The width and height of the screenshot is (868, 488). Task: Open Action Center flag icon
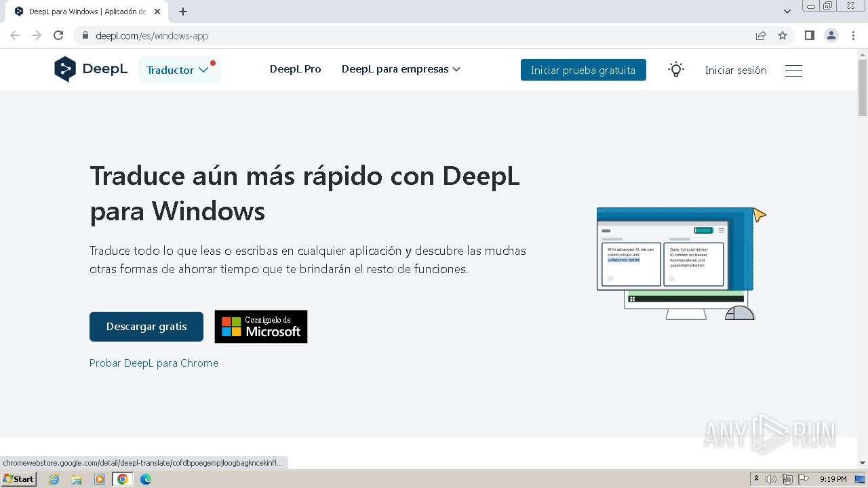[804, 479]
